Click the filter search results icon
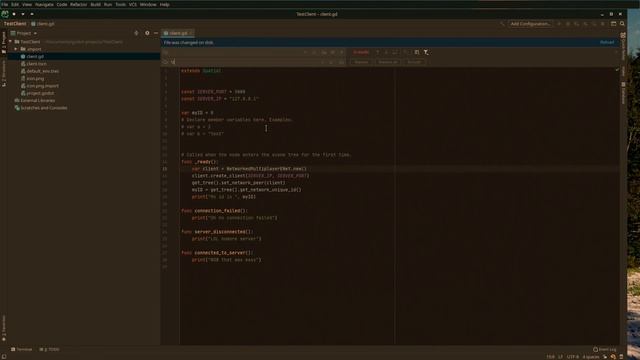Image resolution: width=640 pixels, height=360 pixels. point(426,52)
